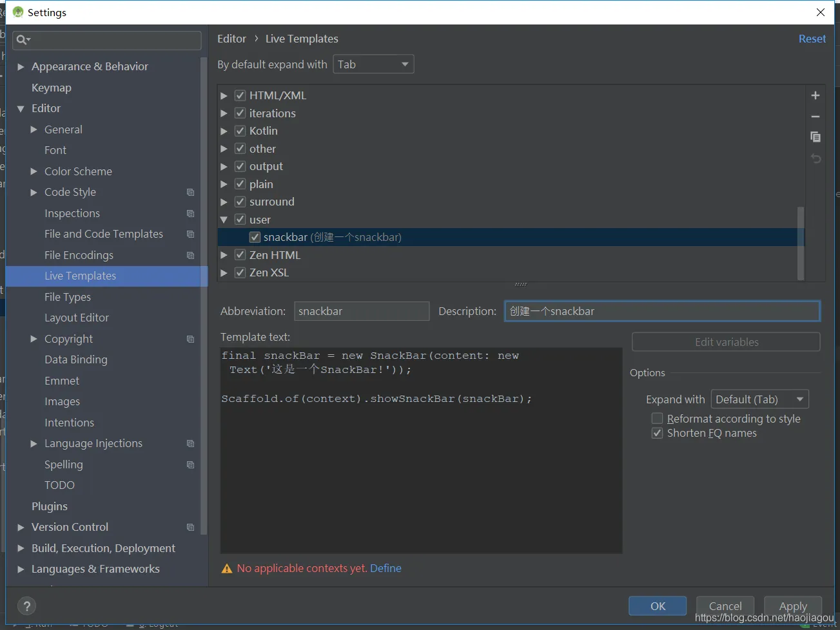The width and height of the screenshot is (840, 630).
Task: Click the Editor breadcrumb link
Action: pyautogui.click(x=231, y=39)
